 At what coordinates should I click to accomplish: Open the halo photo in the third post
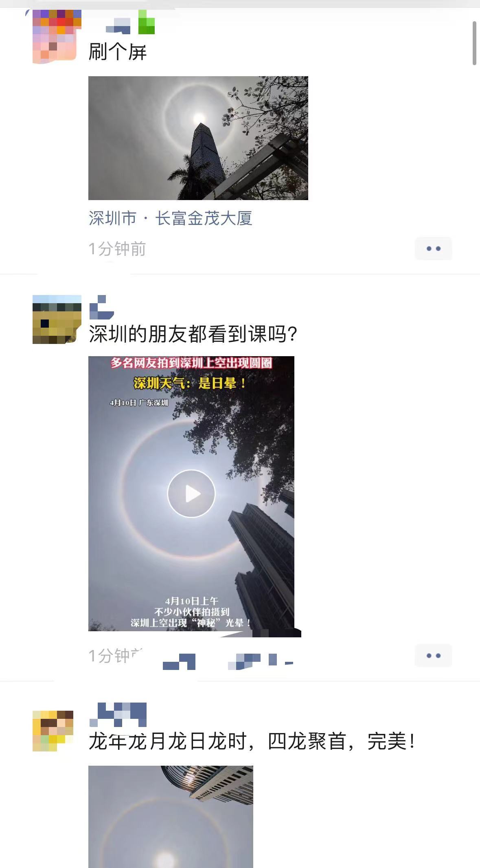point(171,817)
